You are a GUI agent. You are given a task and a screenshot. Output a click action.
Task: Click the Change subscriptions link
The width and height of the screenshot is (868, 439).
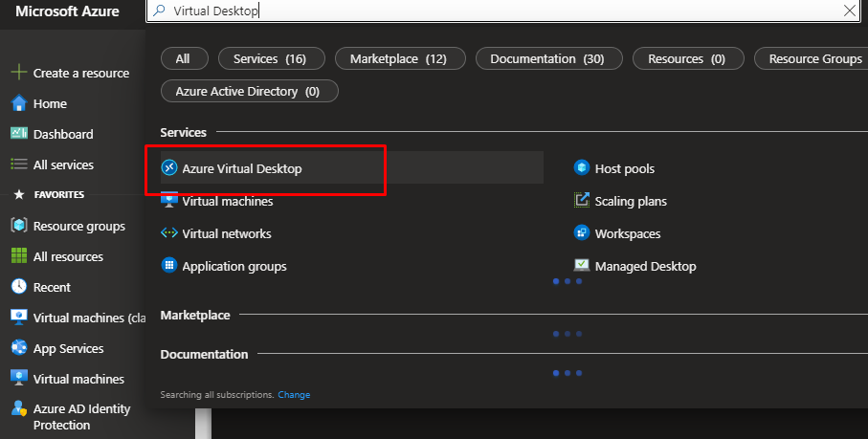294,395
